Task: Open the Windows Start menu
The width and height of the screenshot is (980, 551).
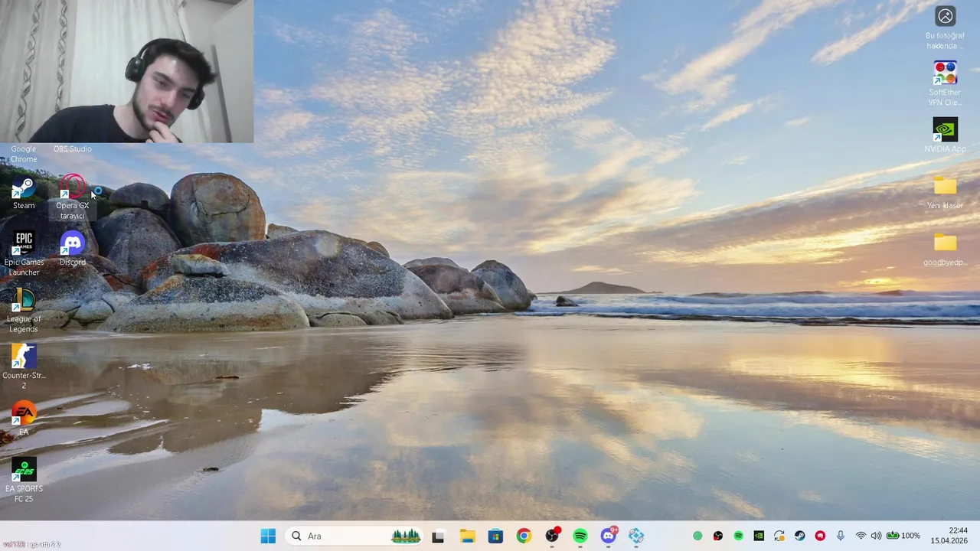Action: 268,536
